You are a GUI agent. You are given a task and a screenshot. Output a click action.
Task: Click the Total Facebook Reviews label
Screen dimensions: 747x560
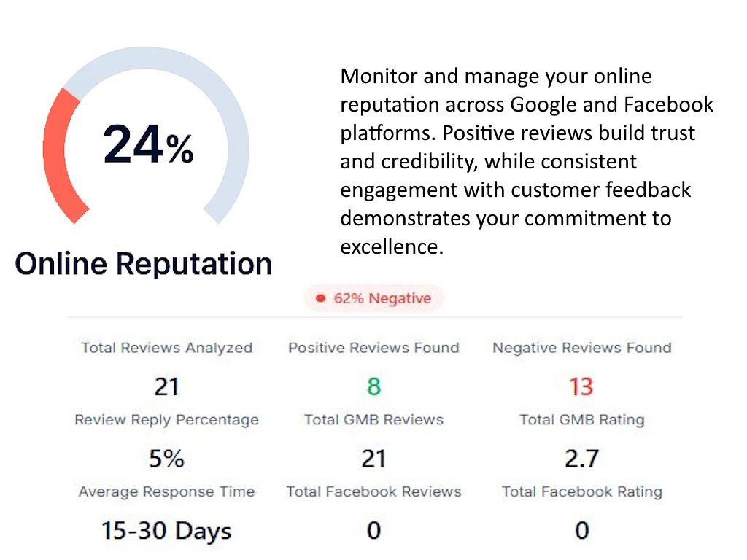tap(373, 491)
